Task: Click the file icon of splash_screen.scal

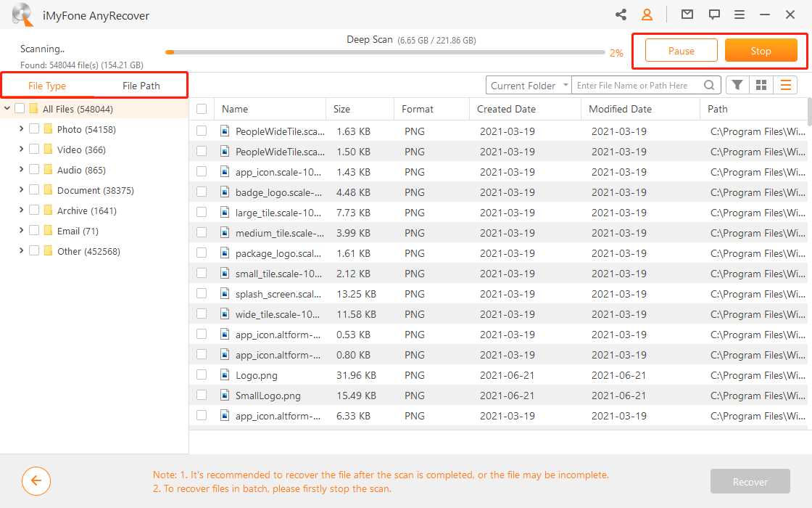Action: (225, 293)
